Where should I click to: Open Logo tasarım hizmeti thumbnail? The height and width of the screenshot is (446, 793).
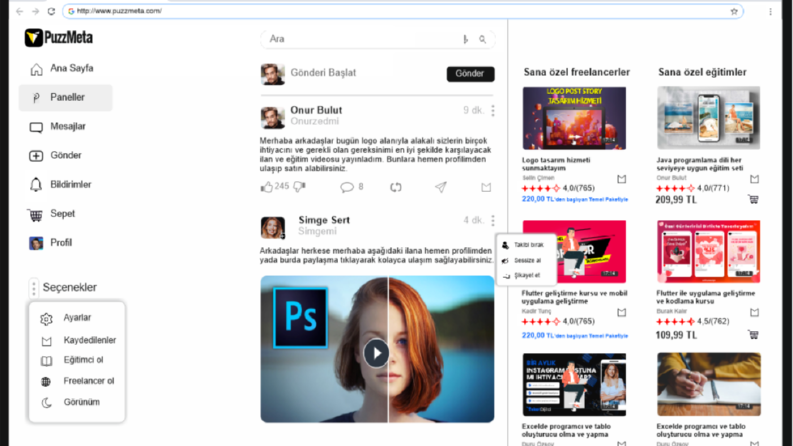click(x=574, y=118)
